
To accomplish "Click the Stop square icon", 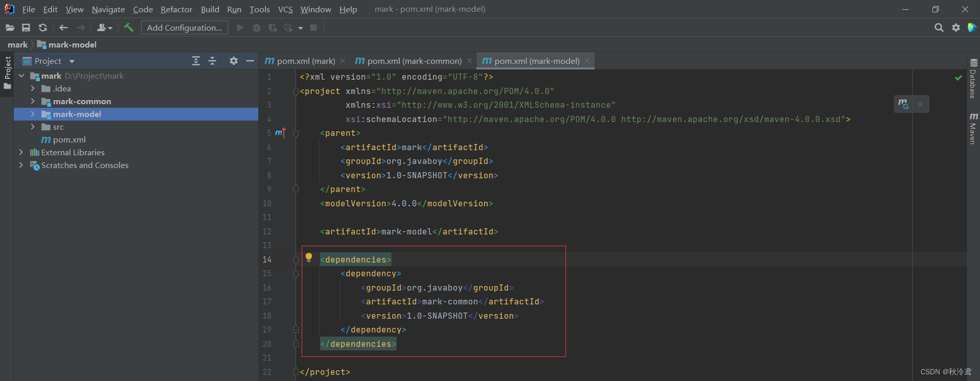I will click(x=313, y=28).
